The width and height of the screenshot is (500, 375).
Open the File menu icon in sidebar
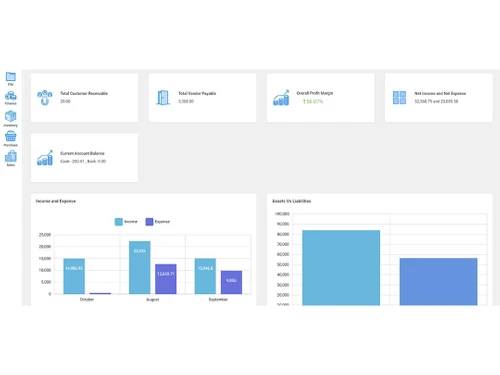point(11,77)
